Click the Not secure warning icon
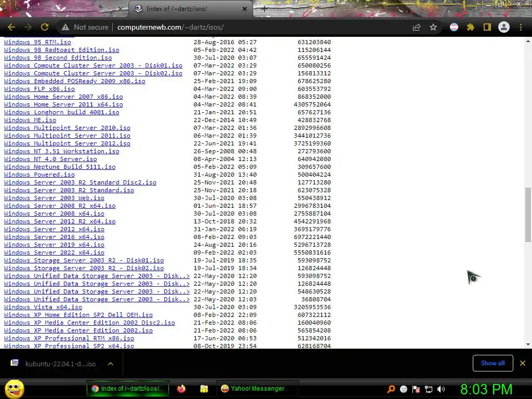The image size is (532, 399). pos(65,27)
